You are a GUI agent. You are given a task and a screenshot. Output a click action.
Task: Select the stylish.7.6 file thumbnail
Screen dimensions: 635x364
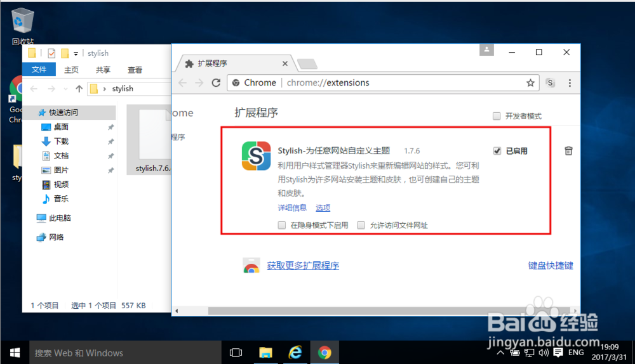(149, 140)
